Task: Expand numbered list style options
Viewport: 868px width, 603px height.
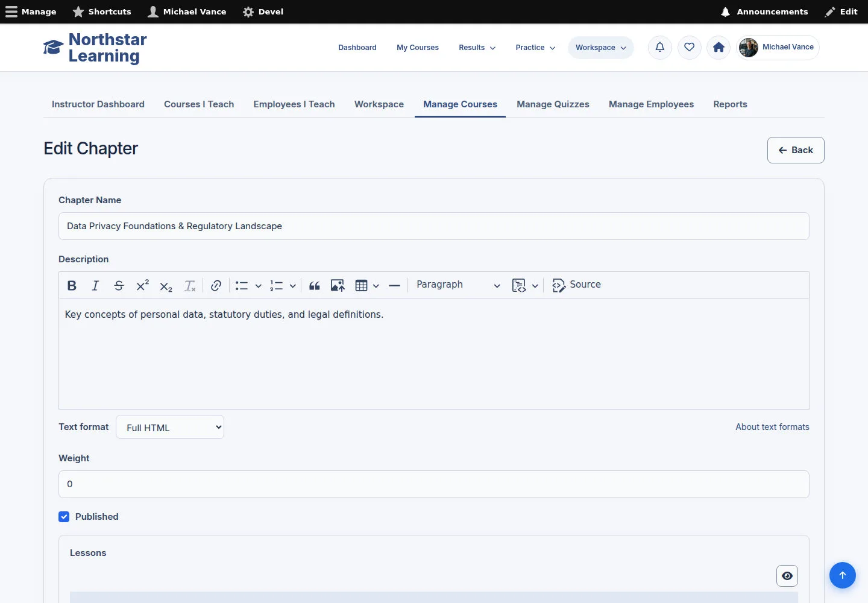Action: coord(292,286)
